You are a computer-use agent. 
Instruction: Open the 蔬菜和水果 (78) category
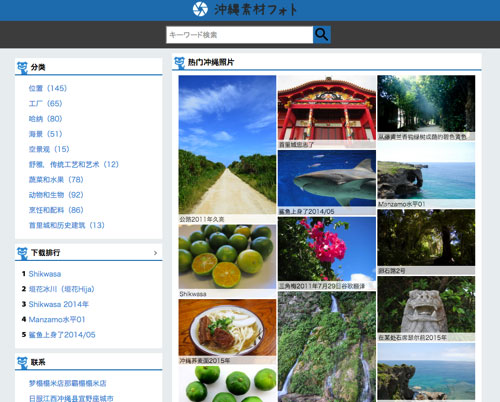tap(56, 180)
